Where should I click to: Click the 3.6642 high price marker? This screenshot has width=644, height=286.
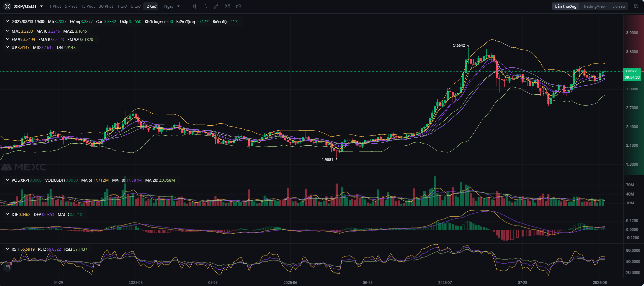[459, 45]
